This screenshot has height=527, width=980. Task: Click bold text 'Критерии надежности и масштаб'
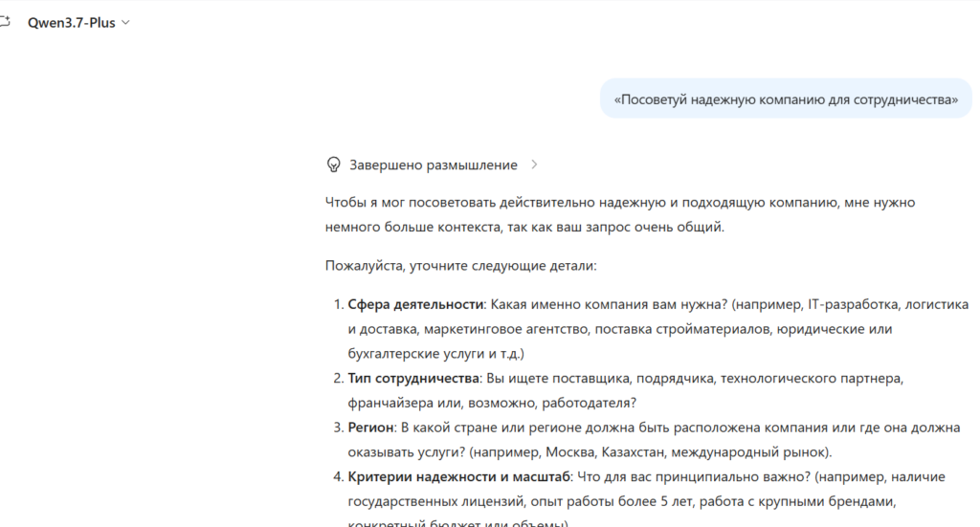(458, 476)
